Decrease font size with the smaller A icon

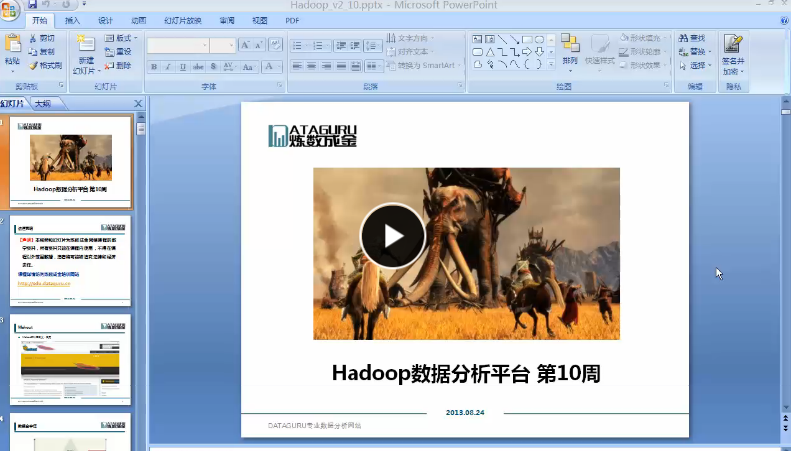pyautogui.click(x=258, y=45)
